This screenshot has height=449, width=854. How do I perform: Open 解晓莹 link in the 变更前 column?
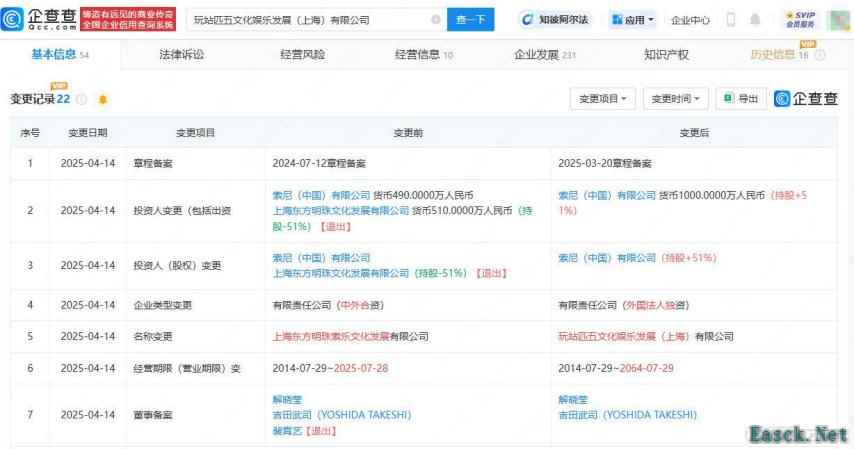pos(287,399)
